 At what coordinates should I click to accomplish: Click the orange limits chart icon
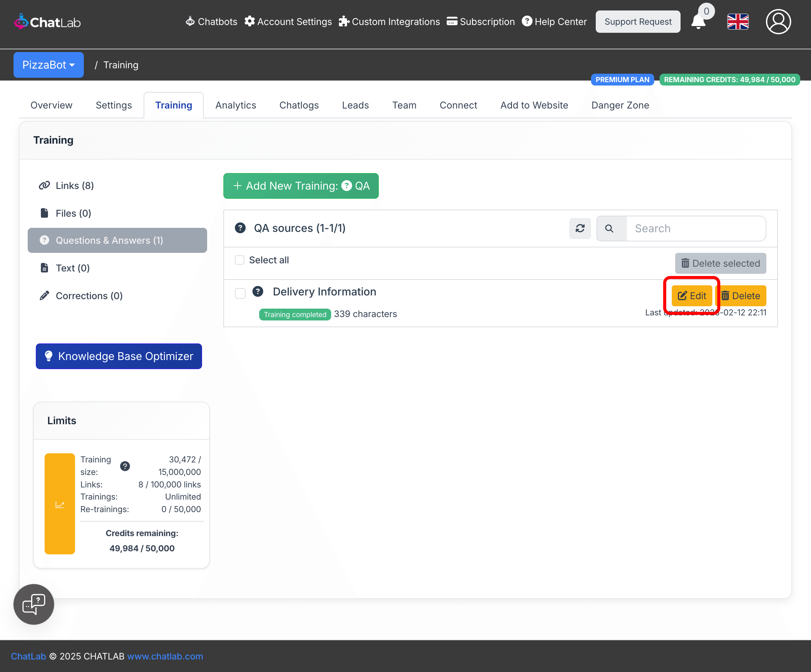[59, 504]
